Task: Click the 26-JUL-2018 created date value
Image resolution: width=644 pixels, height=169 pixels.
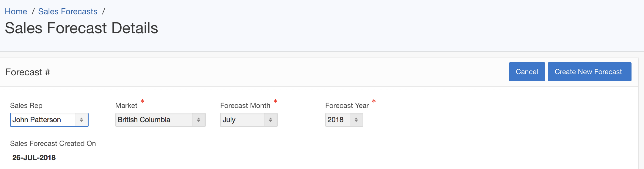Action: [x=34, y=158]
